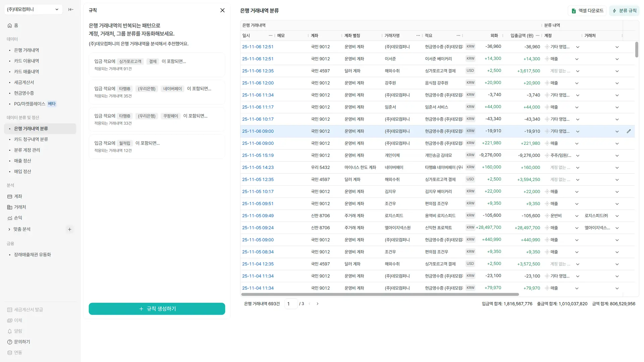Go to next page of transactions

click(x=317, y=304)
